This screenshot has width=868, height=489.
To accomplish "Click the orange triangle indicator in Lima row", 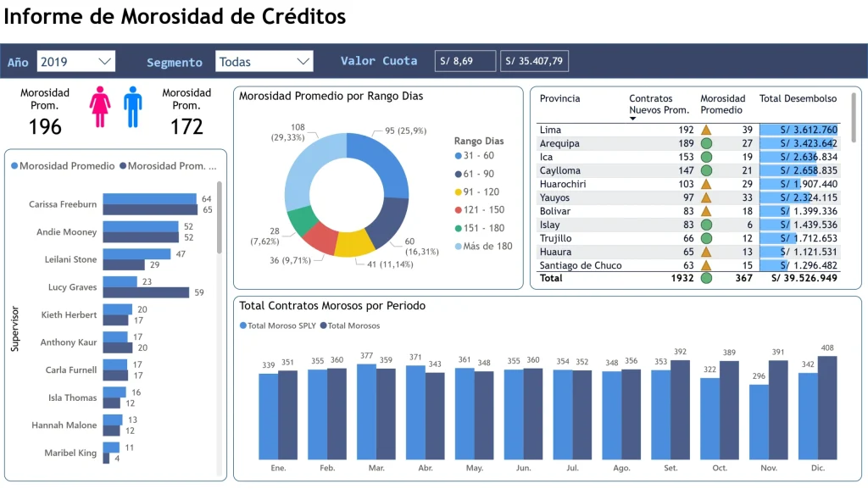I will 705,130.
